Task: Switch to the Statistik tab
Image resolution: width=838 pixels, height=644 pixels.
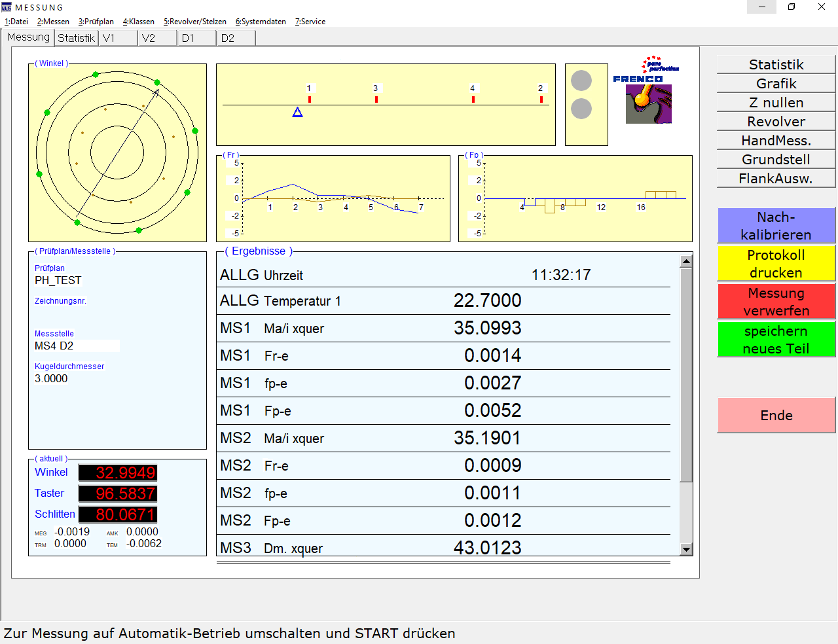Action: pos(76,38)
